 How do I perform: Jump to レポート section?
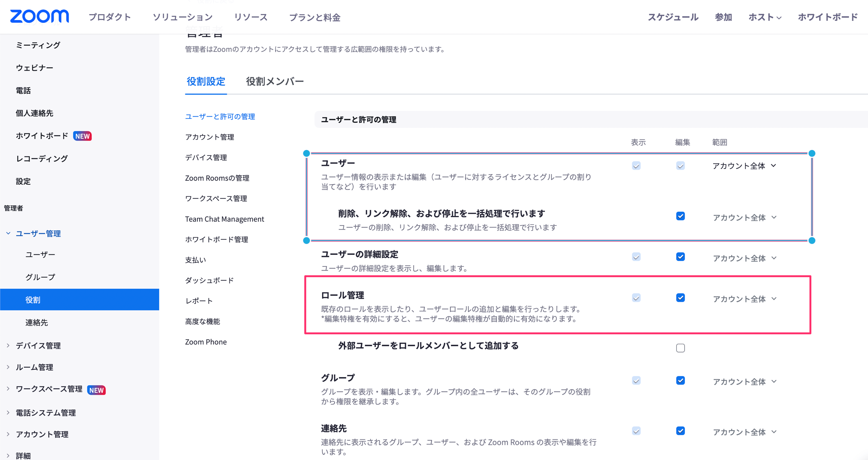199,301
